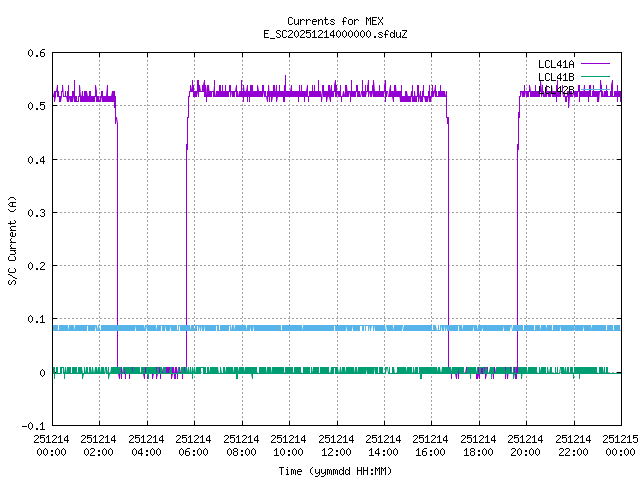Click the "S/C Current (A)" y-axis label
640x480 pixels.
coord(13,240)
